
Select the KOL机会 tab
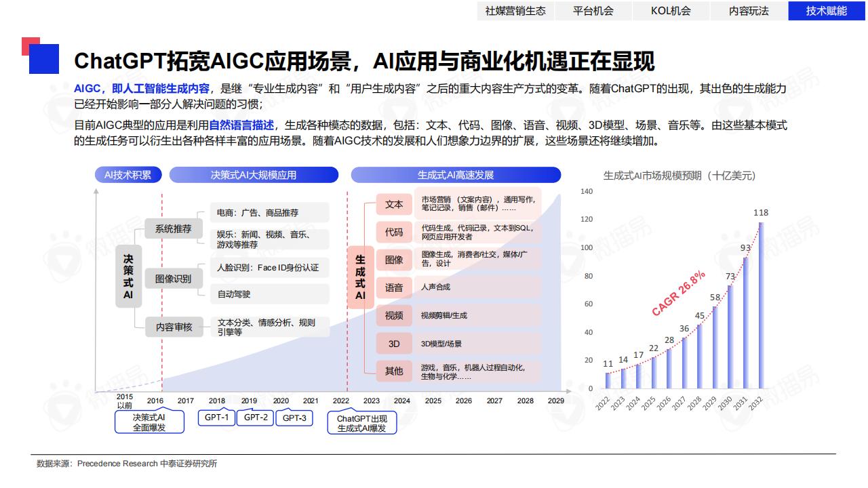(671, 11)
